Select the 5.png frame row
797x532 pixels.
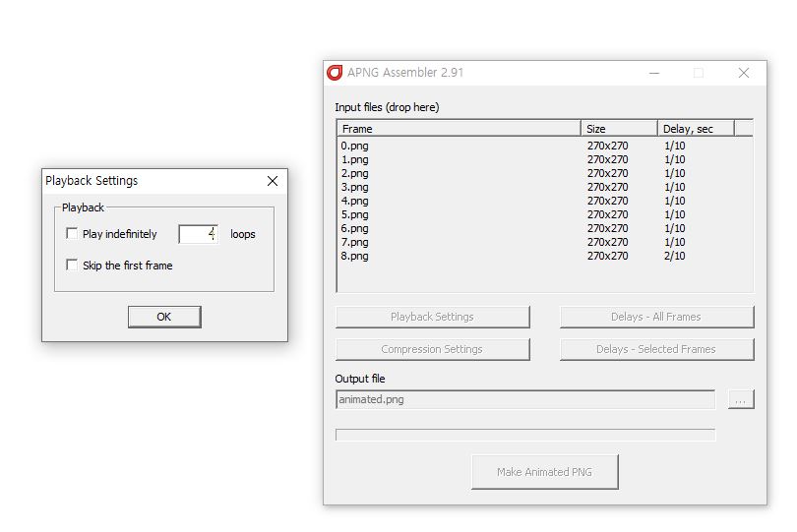click(545, 214)
